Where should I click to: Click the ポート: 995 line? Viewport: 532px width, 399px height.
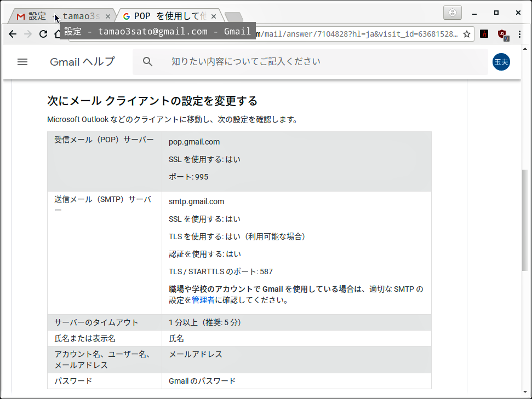pos(188,177)
